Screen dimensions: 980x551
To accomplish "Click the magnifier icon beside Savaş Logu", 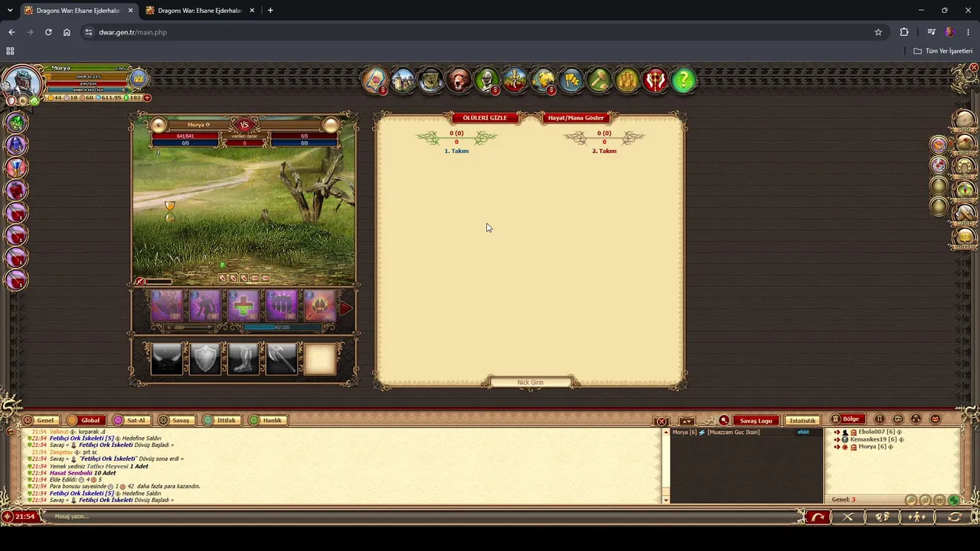I will point(724,420).
